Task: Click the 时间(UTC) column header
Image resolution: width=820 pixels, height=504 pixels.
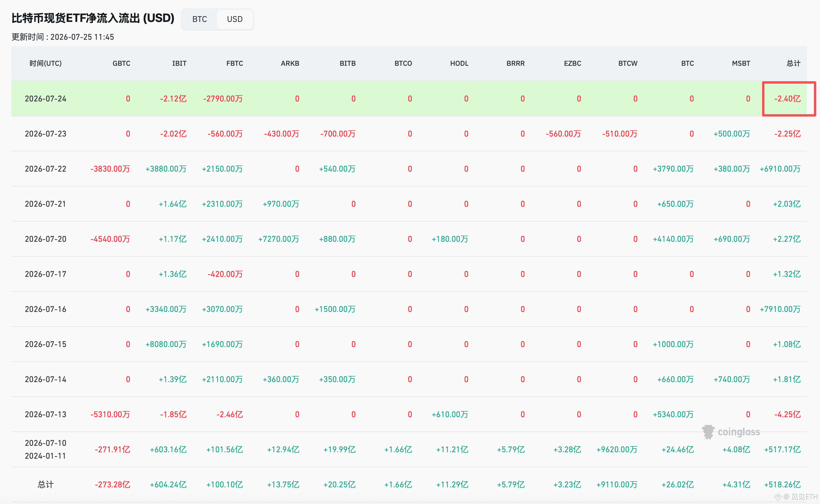Action: pyautogui.click(x=46, y=63)
